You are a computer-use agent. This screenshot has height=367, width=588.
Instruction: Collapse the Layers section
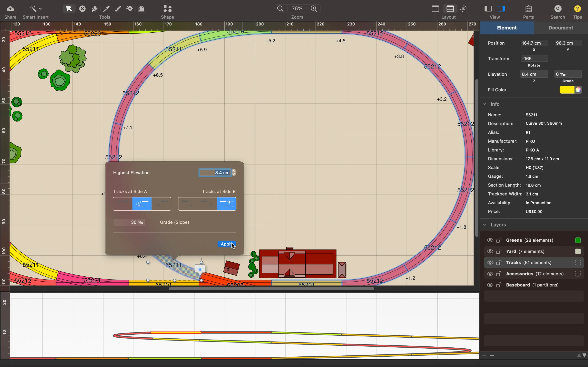[484, 225]
